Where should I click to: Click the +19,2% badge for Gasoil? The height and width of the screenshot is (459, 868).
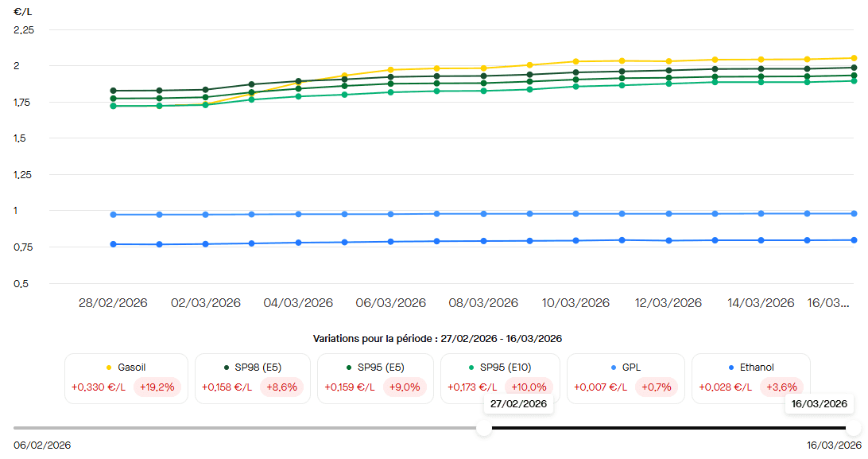click(157, 387)
